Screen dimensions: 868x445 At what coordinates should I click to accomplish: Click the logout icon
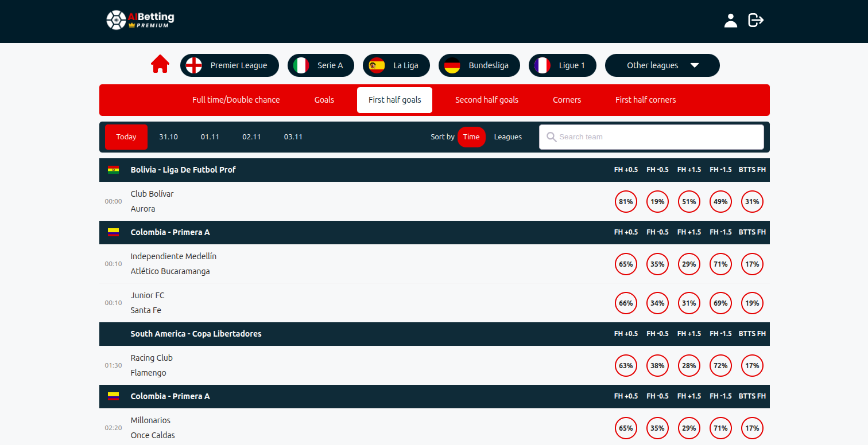[755, 21]
